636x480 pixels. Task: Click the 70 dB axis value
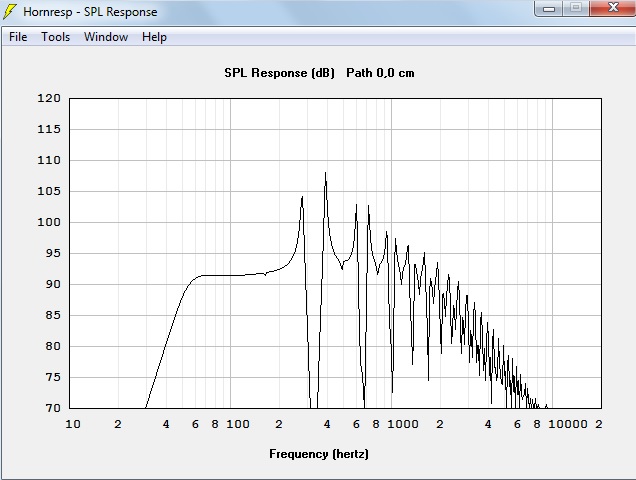coord(53,408)
